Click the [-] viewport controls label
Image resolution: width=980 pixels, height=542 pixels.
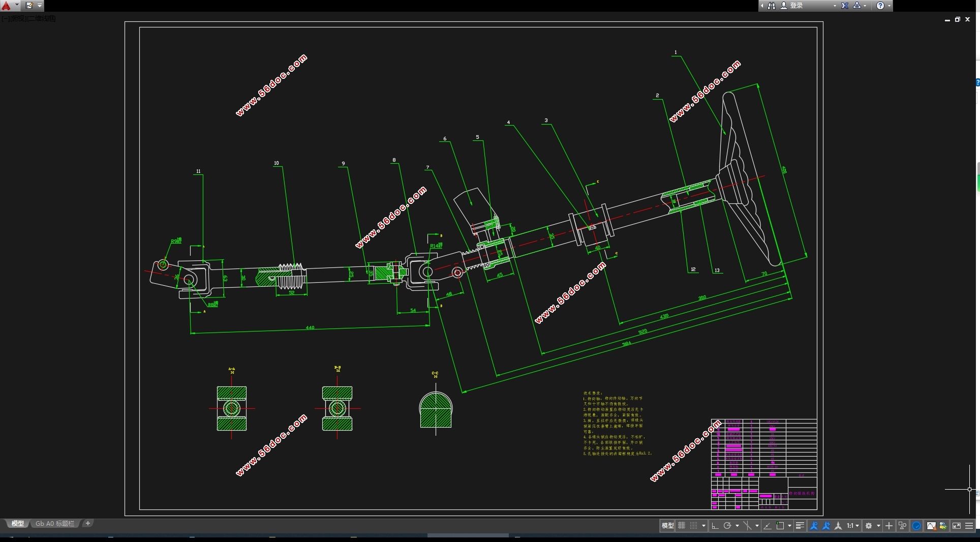[x=6, y=19]
